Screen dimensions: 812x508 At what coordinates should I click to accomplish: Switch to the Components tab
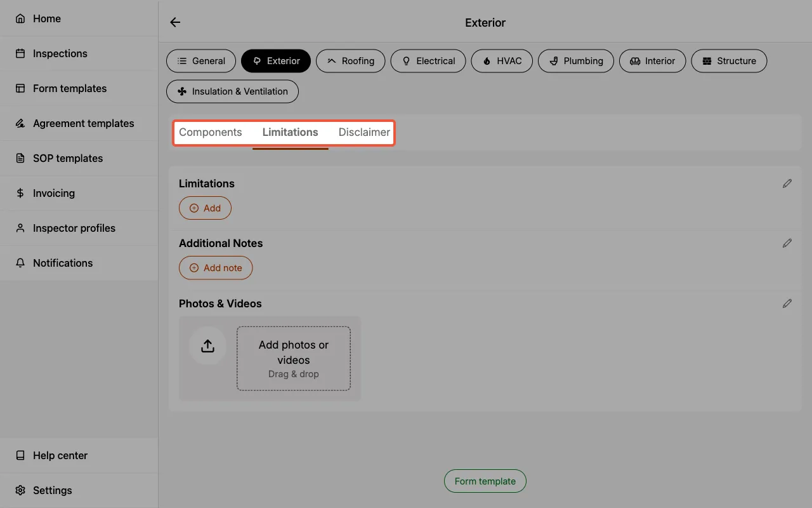pos(211,132)
